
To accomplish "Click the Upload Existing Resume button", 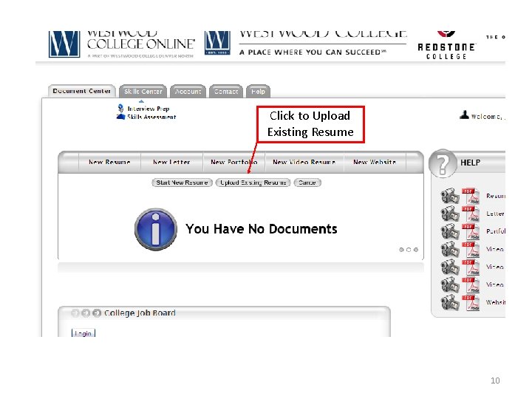I will click(253, 183).
